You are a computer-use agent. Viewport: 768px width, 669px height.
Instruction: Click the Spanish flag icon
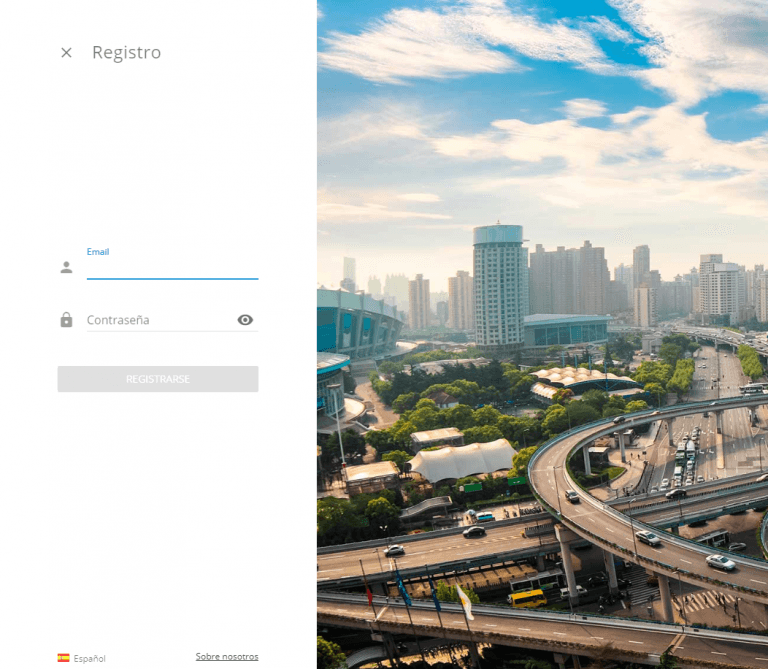(x=63, y=658)
